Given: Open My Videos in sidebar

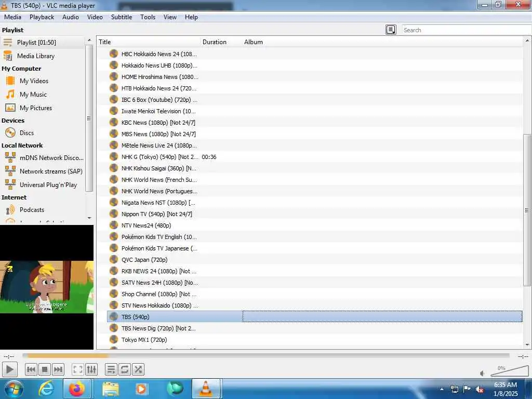Looking at the screenshot, I should 43,81.
